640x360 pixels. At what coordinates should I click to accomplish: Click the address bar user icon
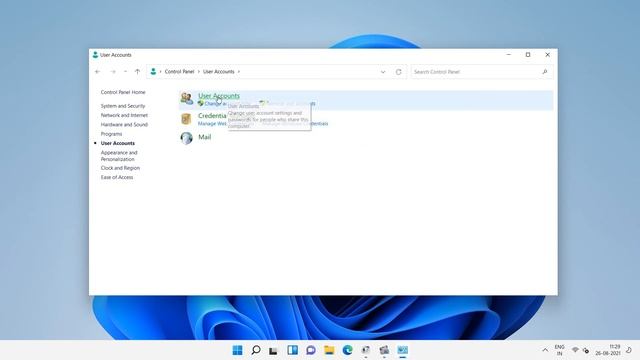click(x=153, y=71)
